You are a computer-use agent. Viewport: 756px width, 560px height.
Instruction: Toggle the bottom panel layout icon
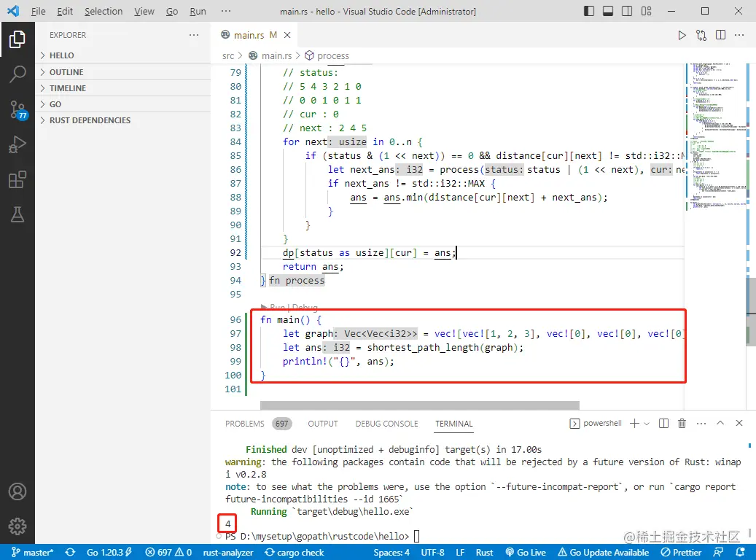(x=608, y=11)
